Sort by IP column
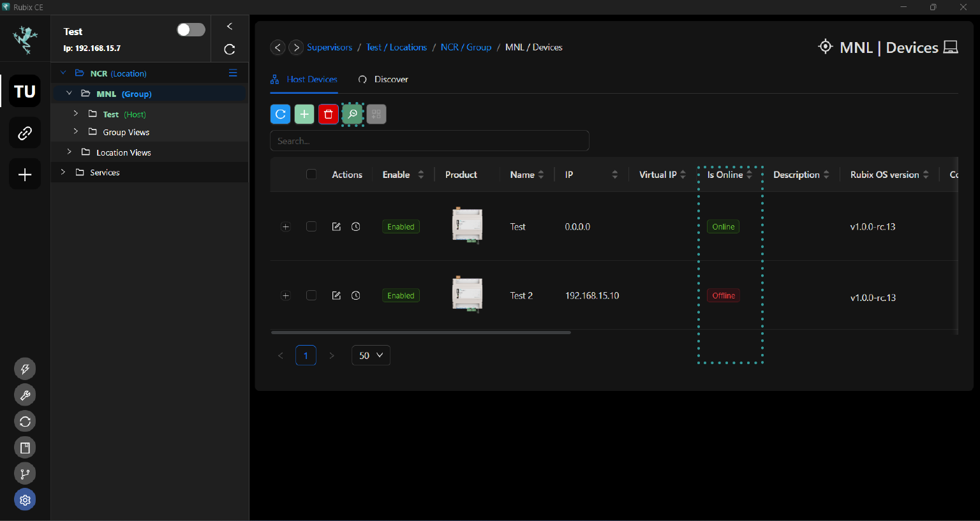This screenshot has height=521, width=980. click(x=614, y=175)
